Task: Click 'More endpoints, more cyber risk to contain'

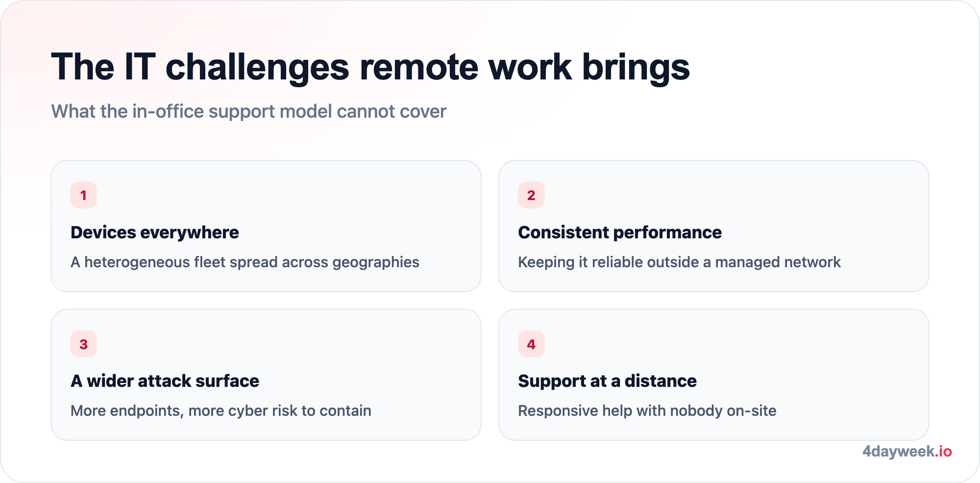Action: pos(221,411)
